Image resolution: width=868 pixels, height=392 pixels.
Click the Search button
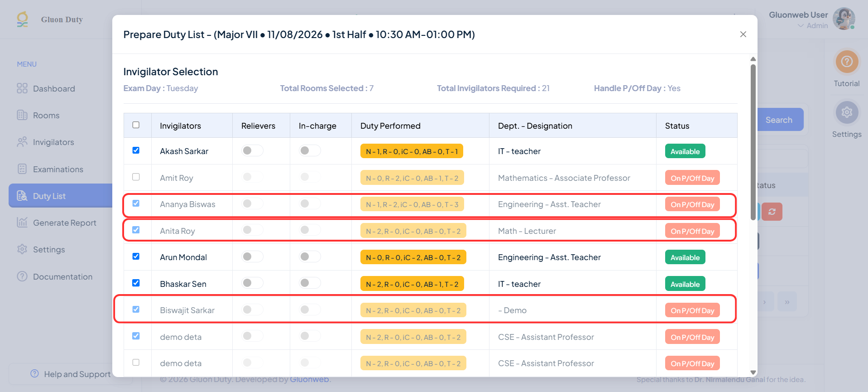point(779,120)
